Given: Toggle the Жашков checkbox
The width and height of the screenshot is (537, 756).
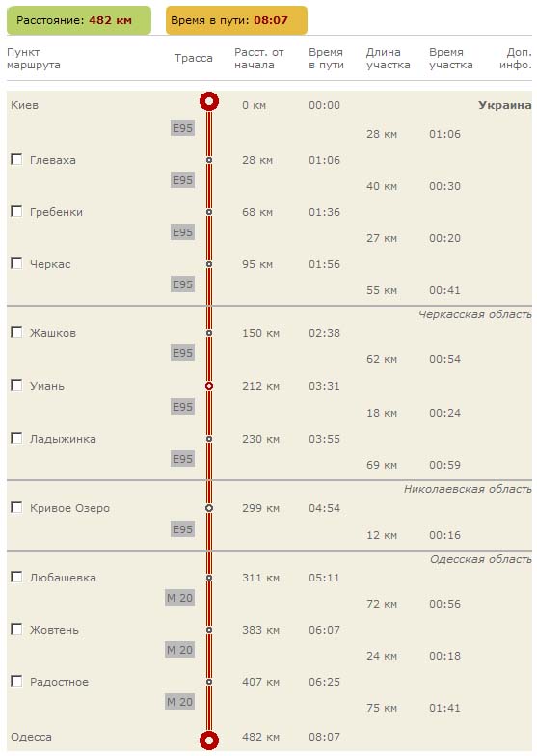Looking at the screenshot, I should [16, 332].
